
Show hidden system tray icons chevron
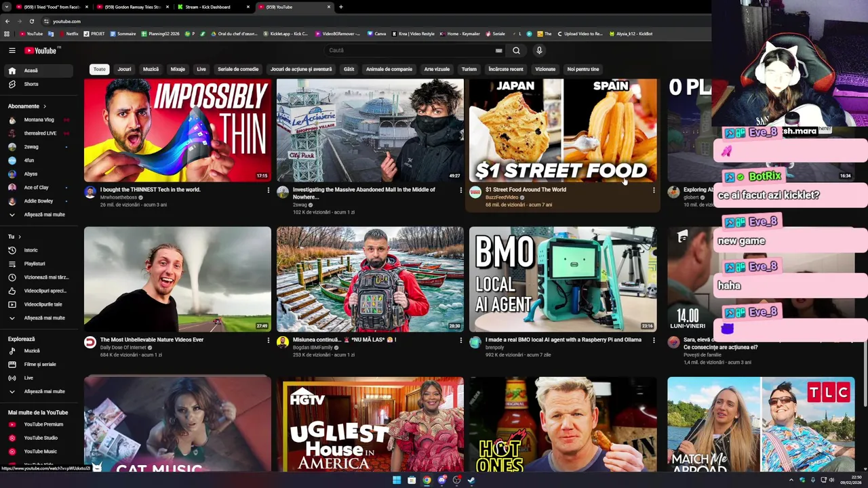(x=791, y=480)
